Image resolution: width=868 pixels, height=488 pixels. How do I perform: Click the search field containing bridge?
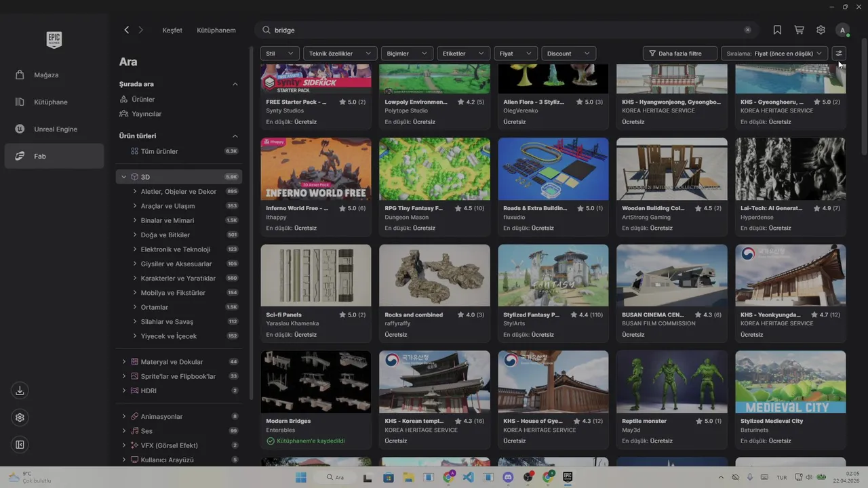click(x=507, y=30)
